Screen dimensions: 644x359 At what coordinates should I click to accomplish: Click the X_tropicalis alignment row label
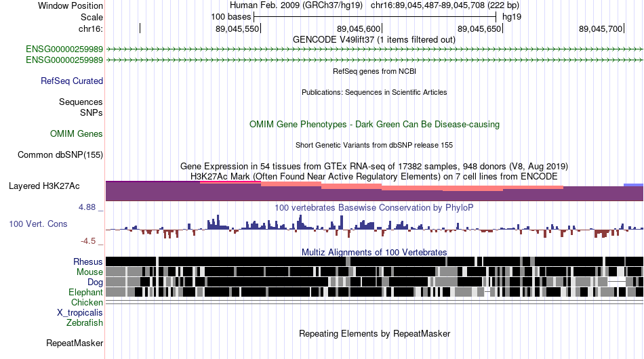click(x=80, y=313)
